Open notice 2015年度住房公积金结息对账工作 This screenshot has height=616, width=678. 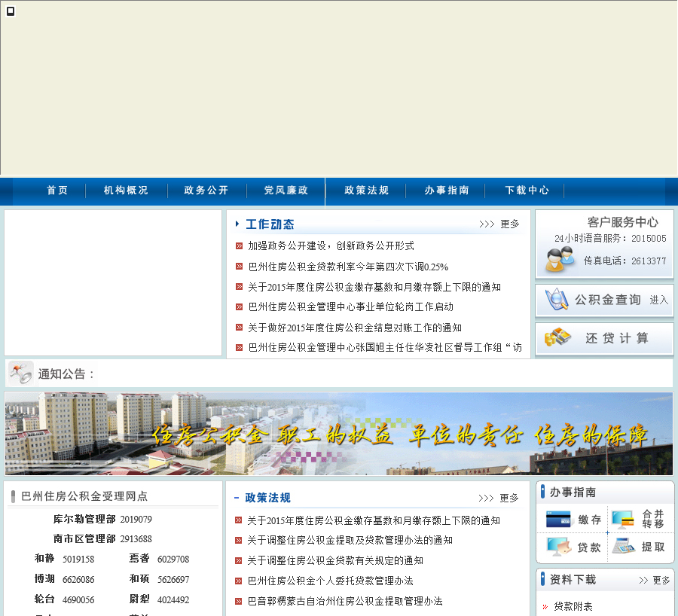(x=355, y=328)
